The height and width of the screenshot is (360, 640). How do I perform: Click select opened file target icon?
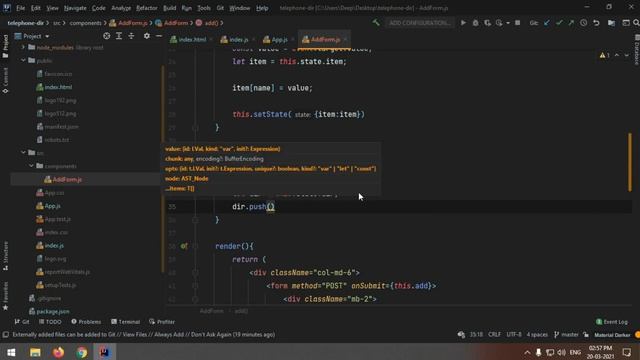107,36
